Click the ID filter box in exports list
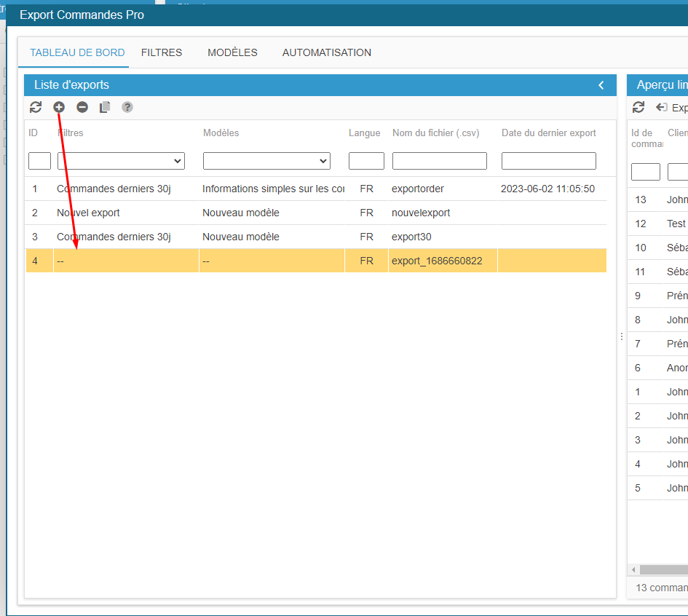Viewport: 688px width, 616px height. tap(39, 161)
